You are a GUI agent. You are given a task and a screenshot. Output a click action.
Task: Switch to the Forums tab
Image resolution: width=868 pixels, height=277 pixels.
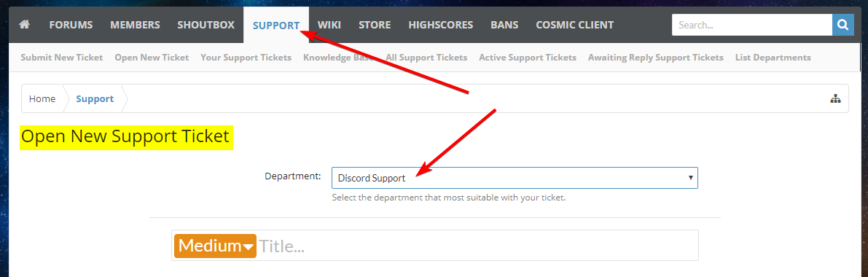[71, 25]
